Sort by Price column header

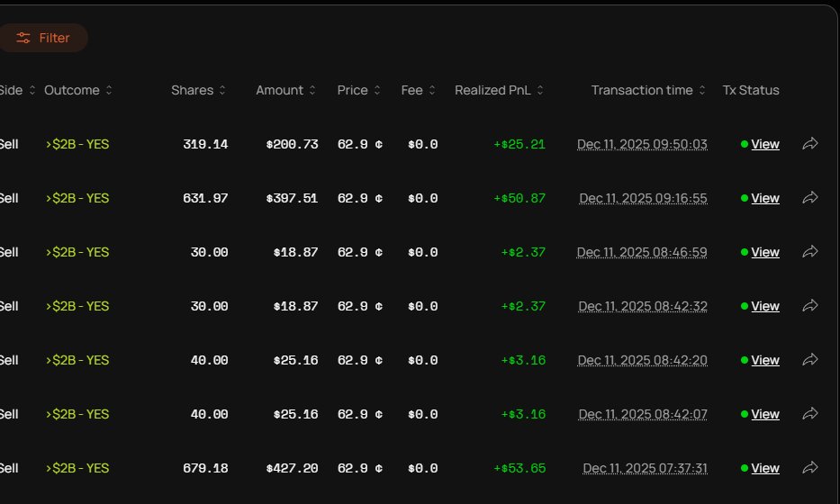coord(359,91)
